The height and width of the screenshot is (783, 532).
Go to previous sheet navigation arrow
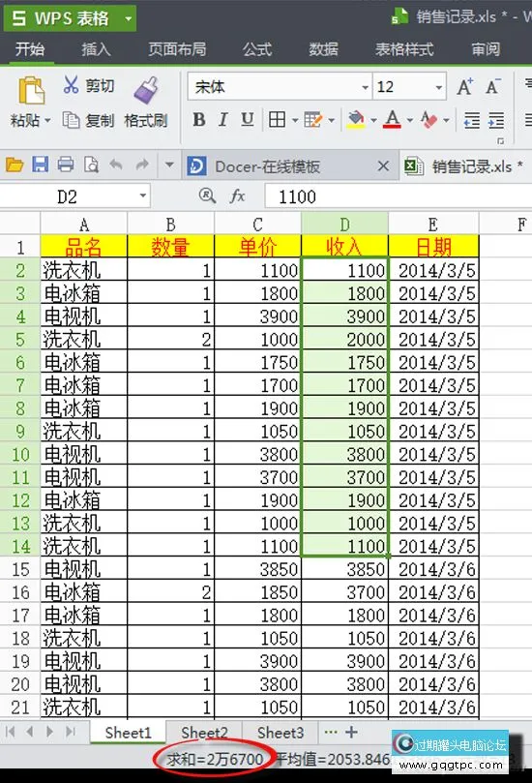tap(30, 732)
